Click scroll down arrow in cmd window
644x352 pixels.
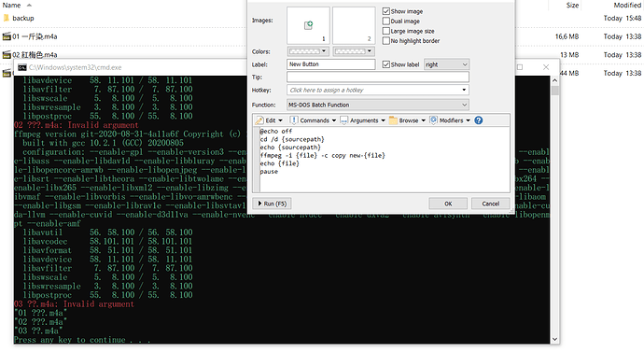[x=555, y=339]
